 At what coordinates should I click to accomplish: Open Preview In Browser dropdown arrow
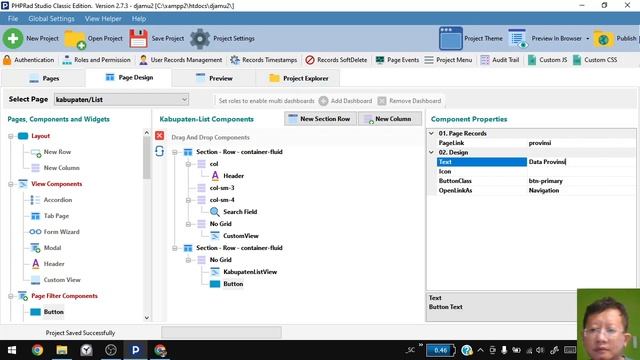pos(588,39)
